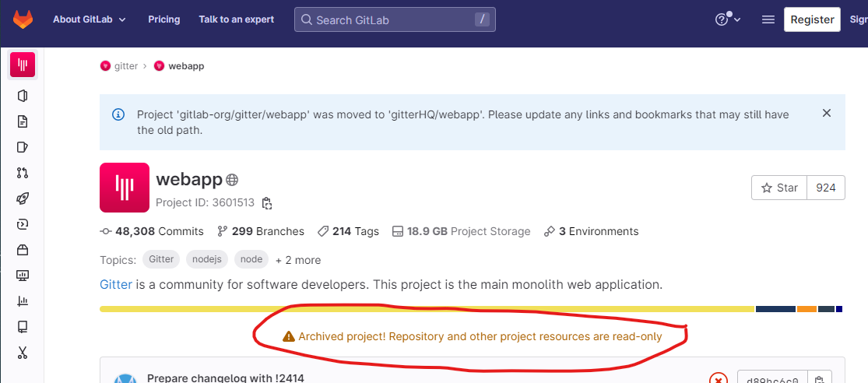Select the Gitter topic tag

tap(161, 259)
